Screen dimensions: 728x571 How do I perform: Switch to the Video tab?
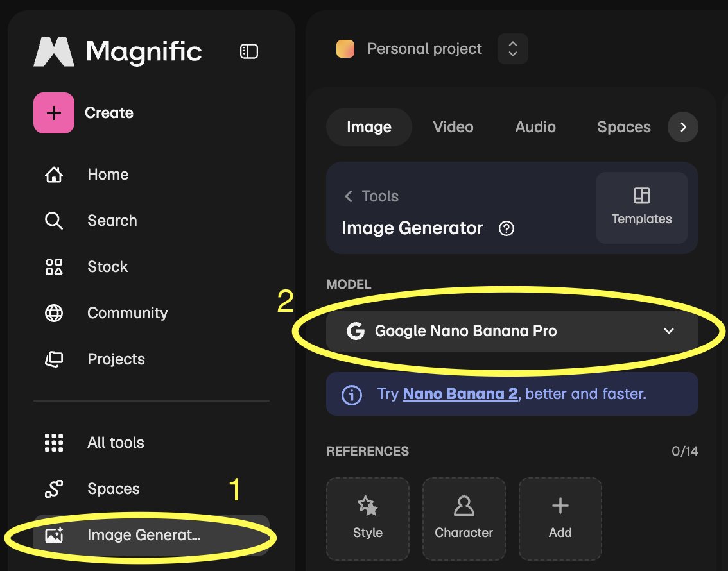(x=453, y=127)
